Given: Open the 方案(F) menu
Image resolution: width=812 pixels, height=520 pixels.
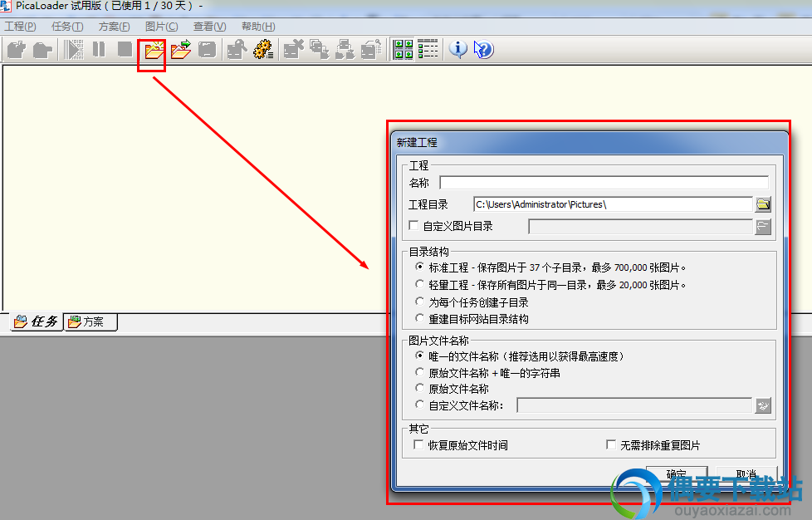Looking at the screenshot, I should tap(114, 27).
